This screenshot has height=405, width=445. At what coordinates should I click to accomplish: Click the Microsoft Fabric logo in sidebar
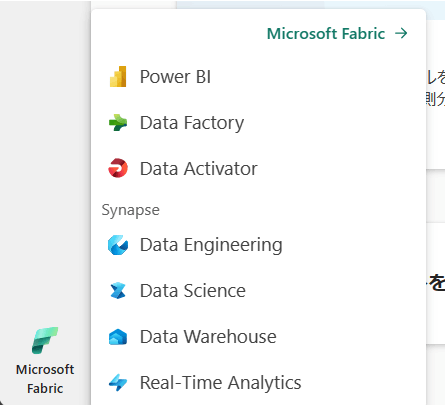click(x=45, y=340)
